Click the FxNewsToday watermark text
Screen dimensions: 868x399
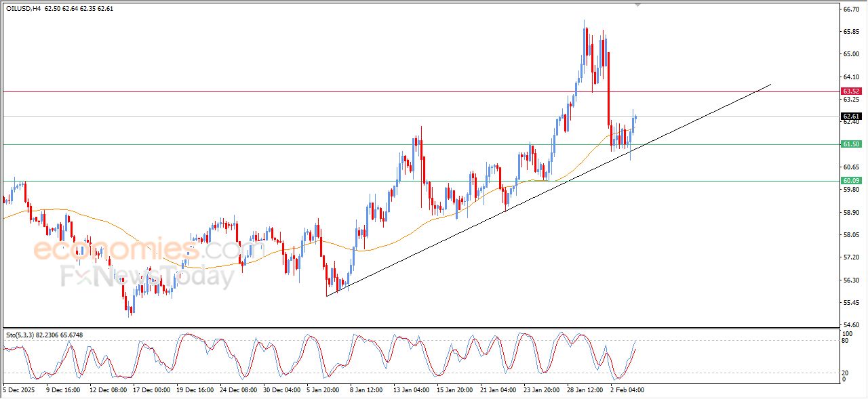pos(147,276)
